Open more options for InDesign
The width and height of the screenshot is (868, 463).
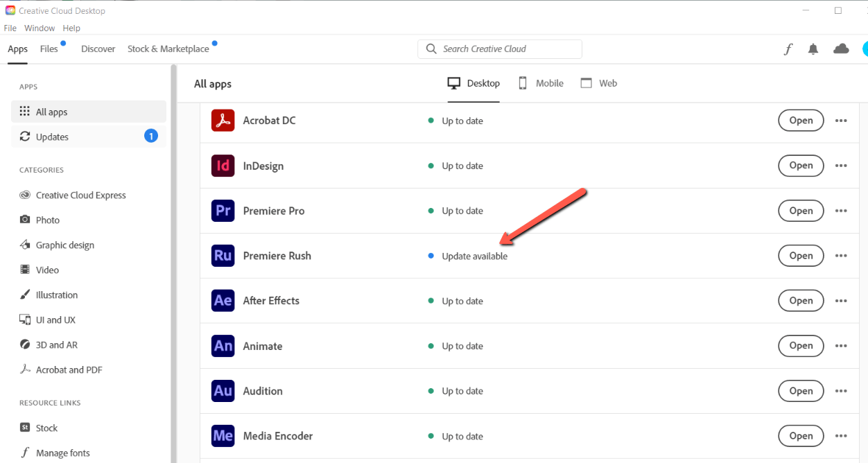pos(841,166)
